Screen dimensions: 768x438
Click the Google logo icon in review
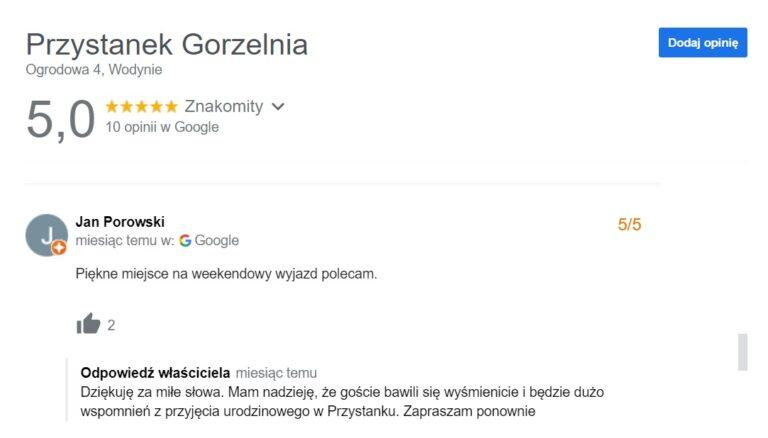pyautogui.click(x=185, y=241)
